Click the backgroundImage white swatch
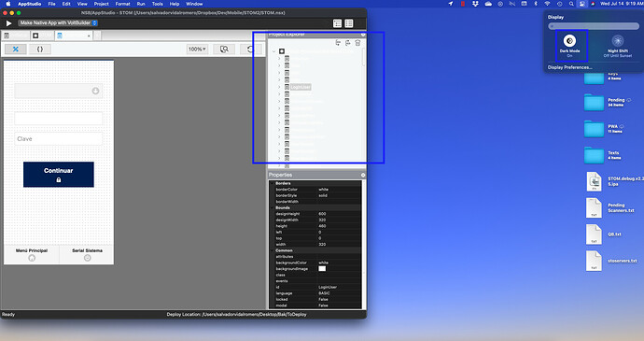The height and width of the screenshot is (341, 644). (322, 269)
